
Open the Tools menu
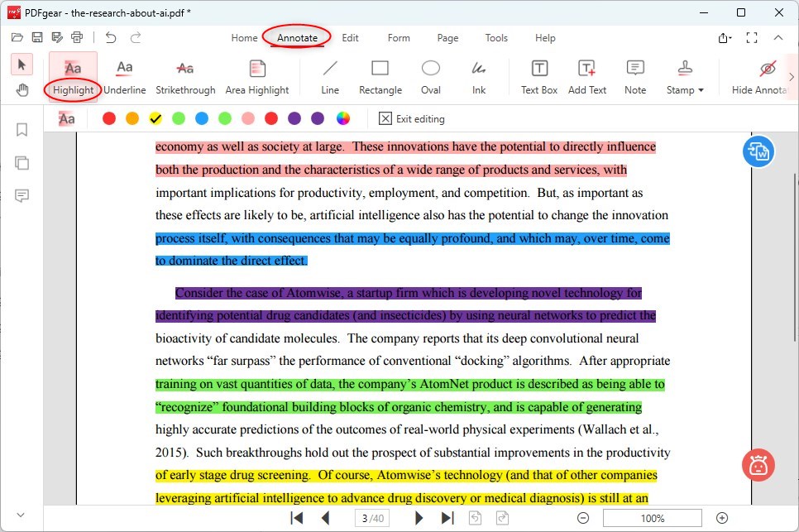pyautogui.click(x=496, y=38)
